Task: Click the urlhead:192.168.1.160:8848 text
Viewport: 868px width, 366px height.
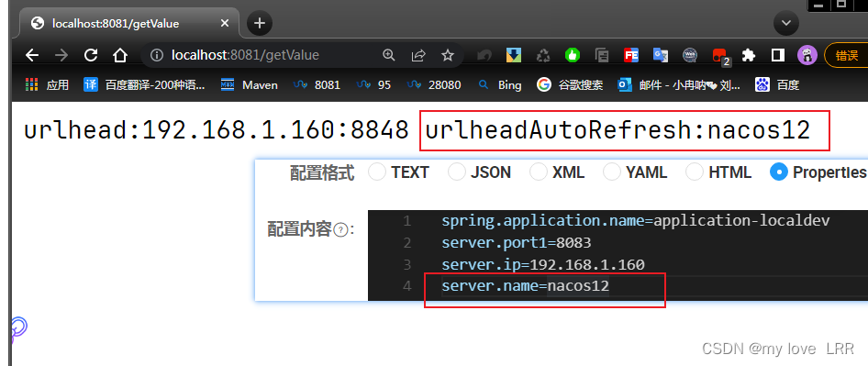Action: click(x=217, y=130)
